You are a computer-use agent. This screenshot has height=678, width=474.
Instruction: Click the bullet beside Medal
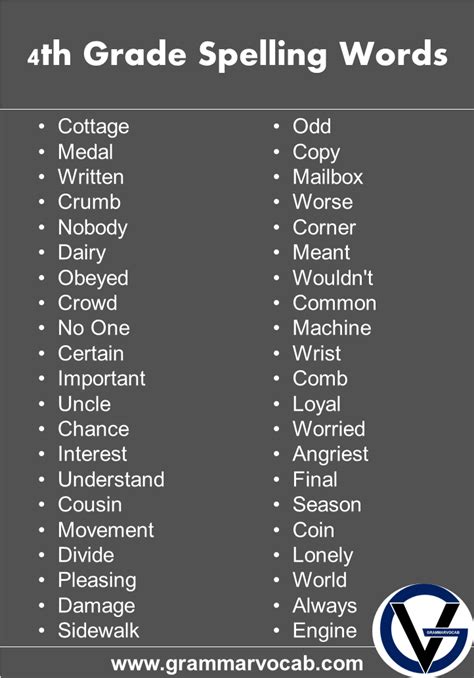click(42, 152)
